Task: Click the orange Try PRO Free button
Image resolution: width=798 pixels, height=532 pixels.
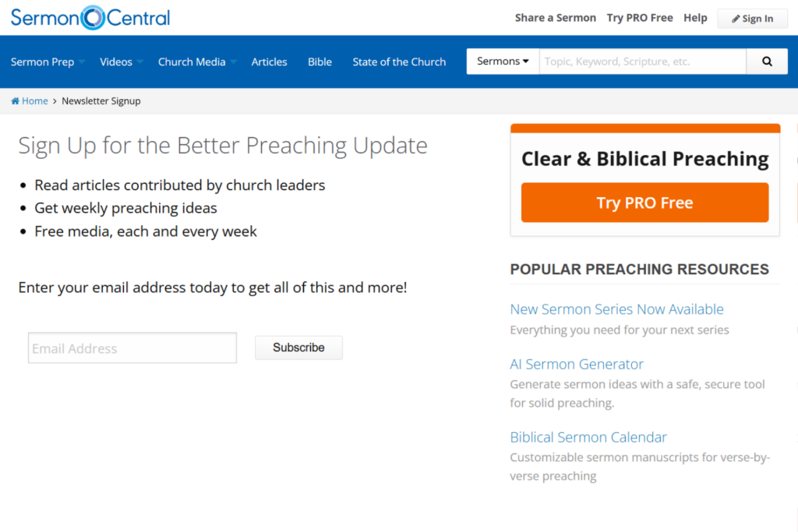Action: pos(644,203)
